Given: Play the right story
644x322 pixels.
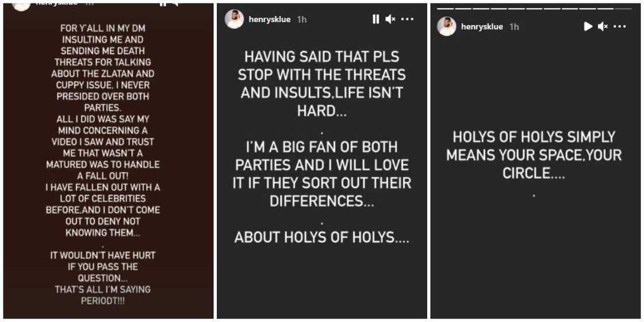Looking at the screenshot, I should tap(588, 26).
